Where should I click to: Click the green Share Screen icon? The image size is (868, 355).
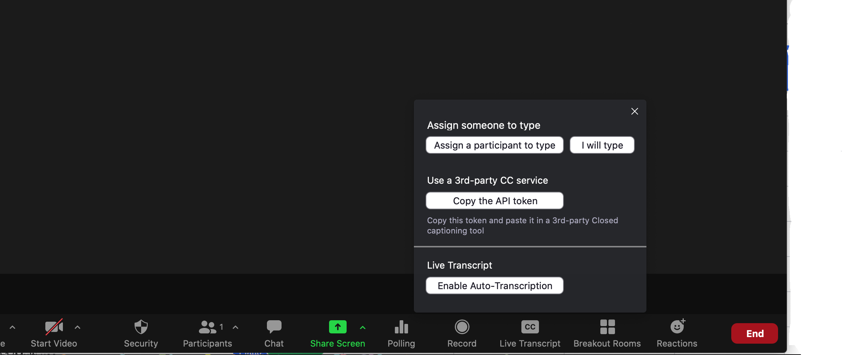click(337, 327)
